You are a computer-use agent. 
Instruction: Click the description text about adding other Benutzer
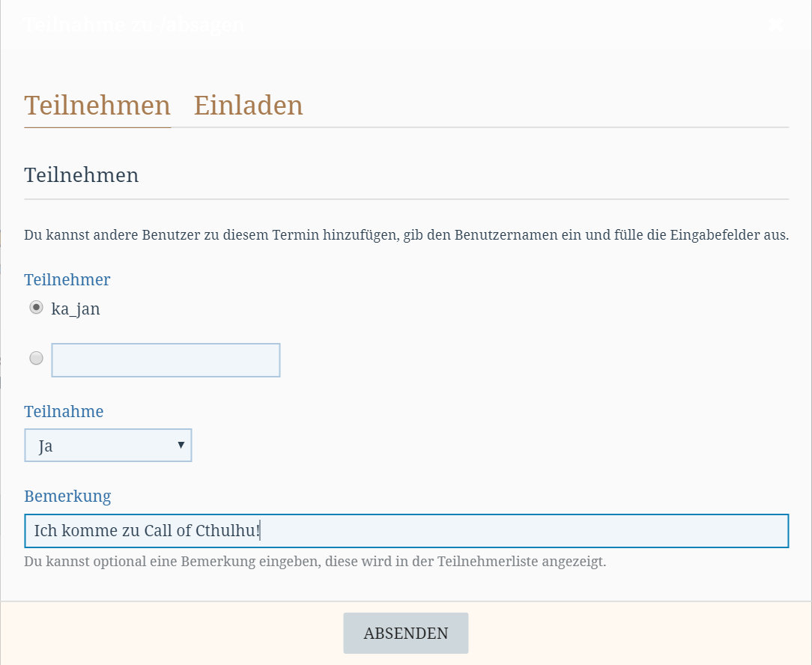click(406, 235)
